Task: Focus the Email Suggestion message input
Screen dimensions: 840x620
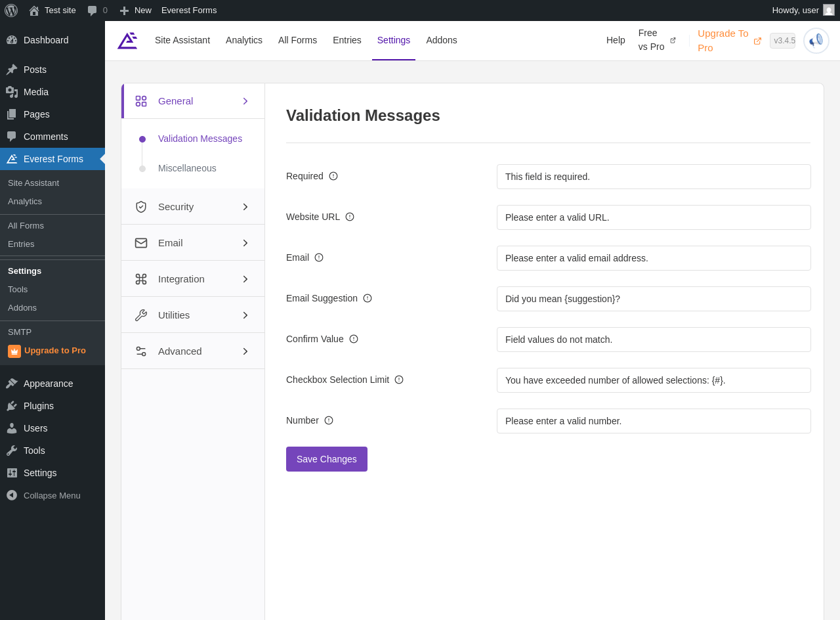Action: point(654,299)
